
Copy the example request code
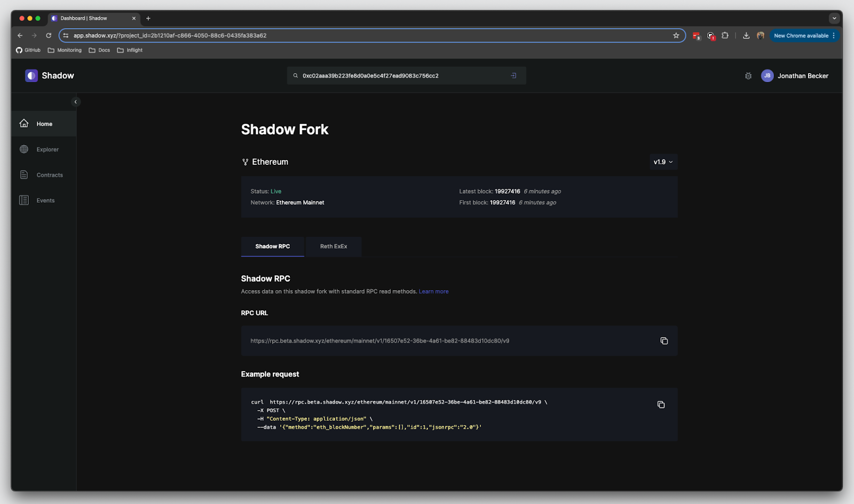661,405
